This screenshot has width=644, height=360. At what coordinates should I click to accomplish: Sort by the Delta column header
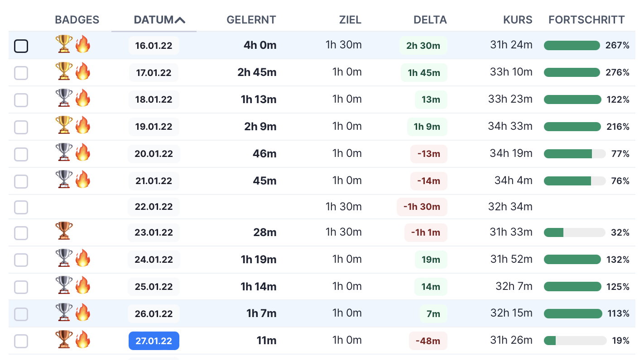pyautogui.click(x=430, y=20)
